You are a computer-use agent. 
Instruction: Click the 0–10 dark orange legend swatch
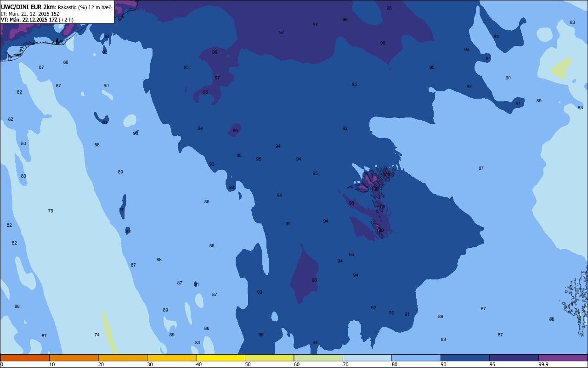[25, 357]
